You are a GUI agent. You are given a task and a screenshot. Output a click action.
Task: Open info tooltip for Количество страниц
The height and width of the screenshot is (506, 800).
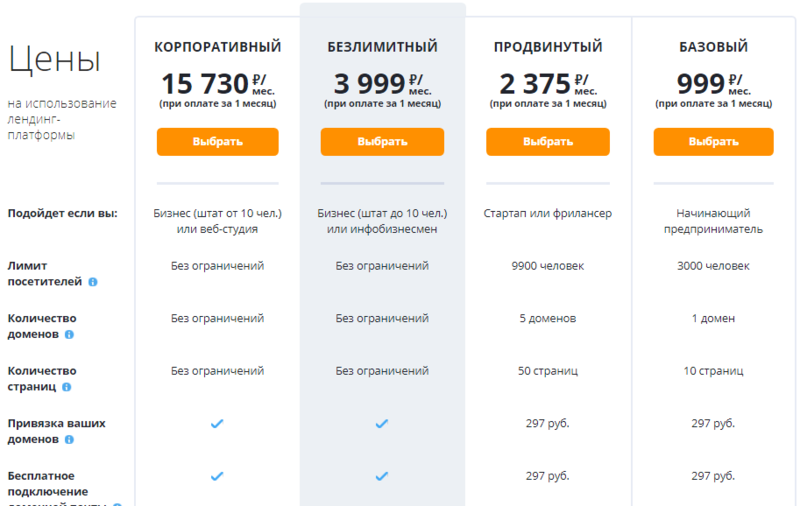click(66, 387)
